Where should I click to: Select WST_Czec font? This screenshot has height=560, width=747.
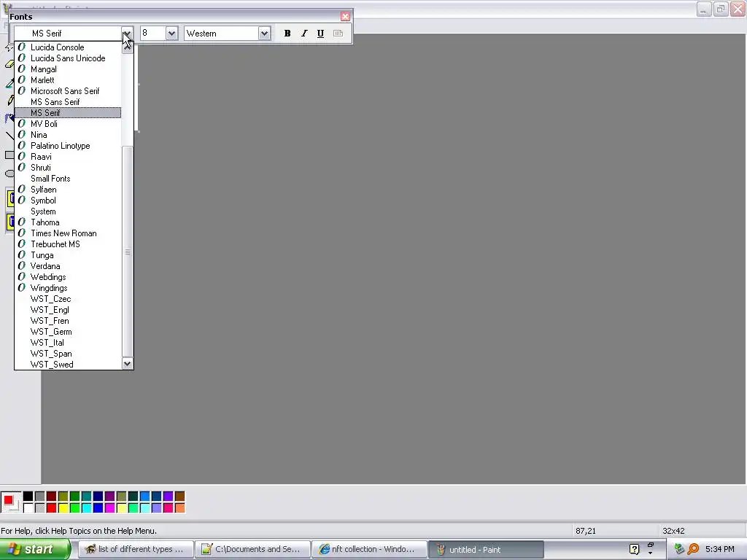68,299
